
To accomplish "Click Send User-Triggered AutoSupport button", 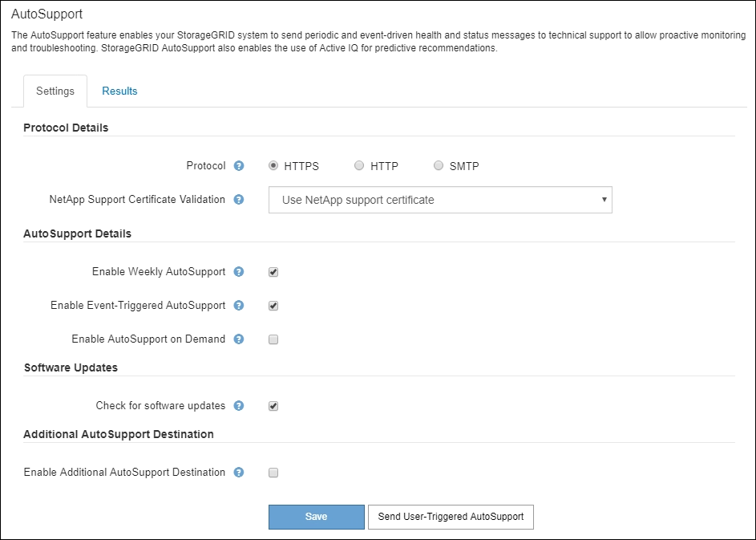I will click(451, 517).
